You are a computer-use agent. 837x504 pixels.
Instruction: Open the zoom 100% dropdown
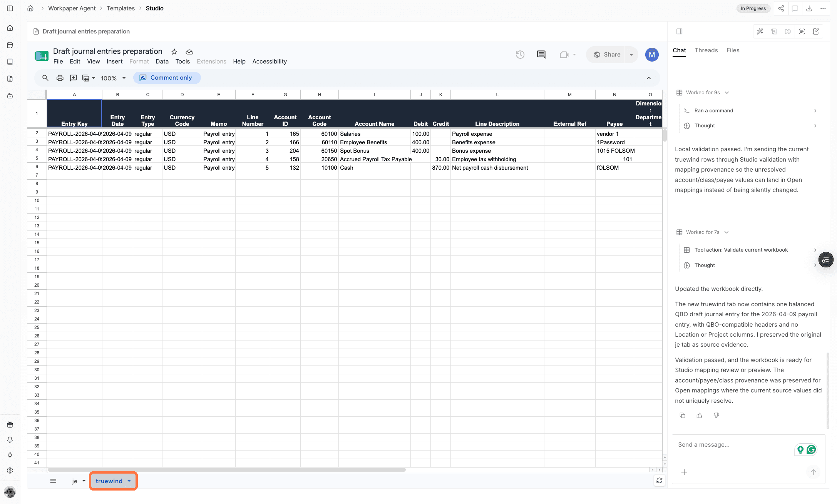pos(113,78)
